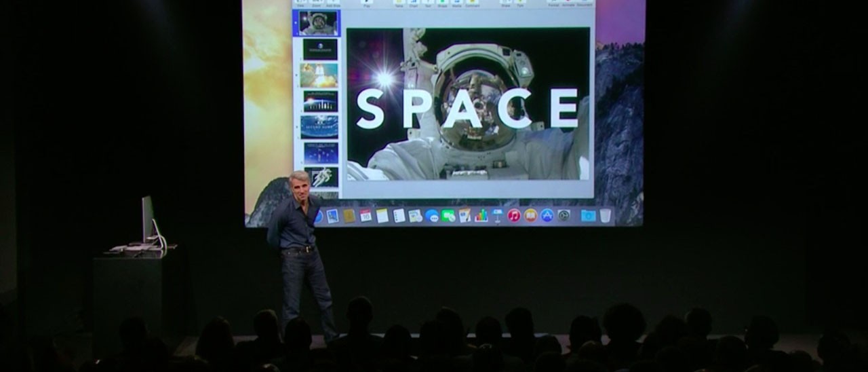Open Numbers from the Dock
The height and width of the screenshot is (372, 868).
pyautogui.click(x=481, y=215)
